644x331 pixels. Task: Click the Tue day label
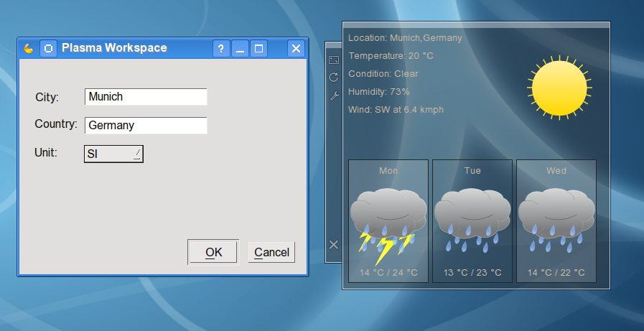click(472, 170)
